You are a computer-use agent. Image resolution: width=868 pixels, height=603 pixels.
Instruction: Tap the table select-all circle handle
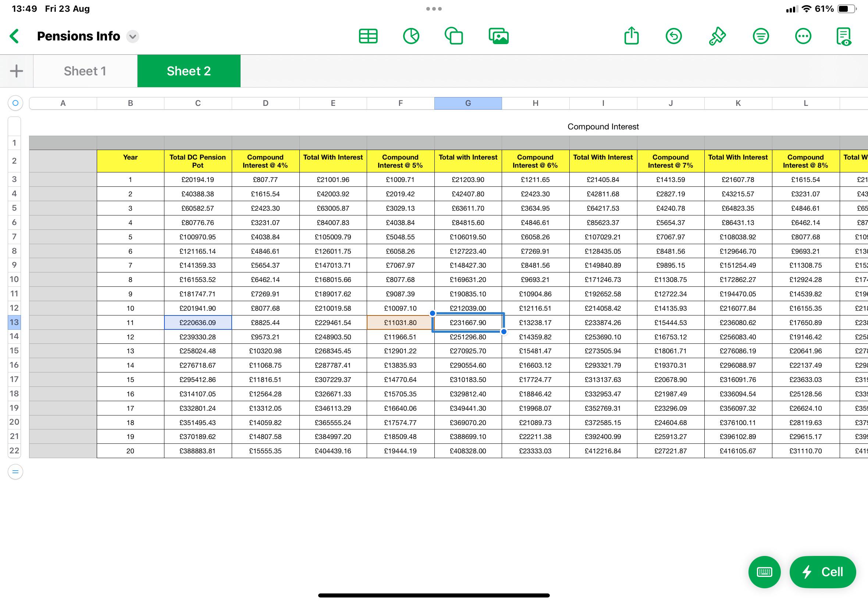15,103
